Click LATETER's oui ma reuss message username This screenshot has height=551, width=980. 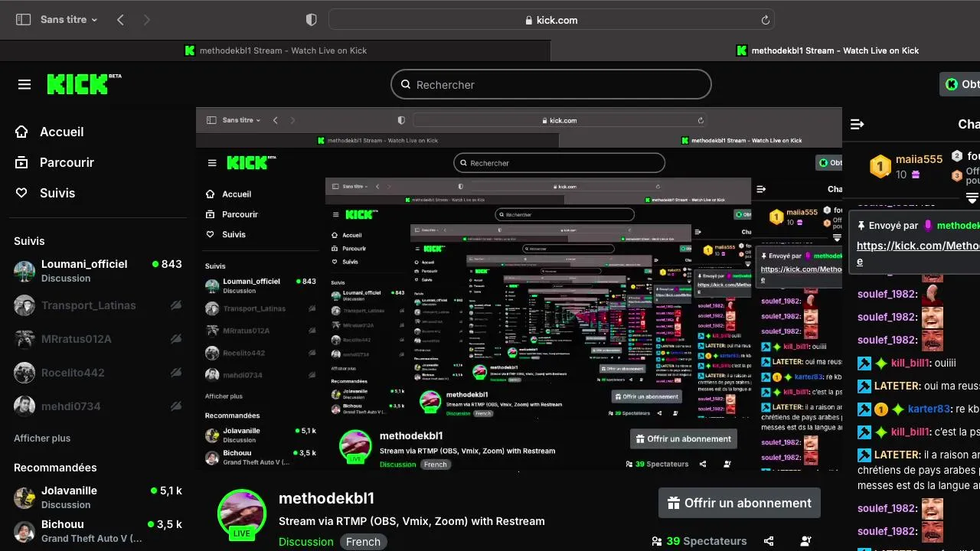(x=897, y=386)
